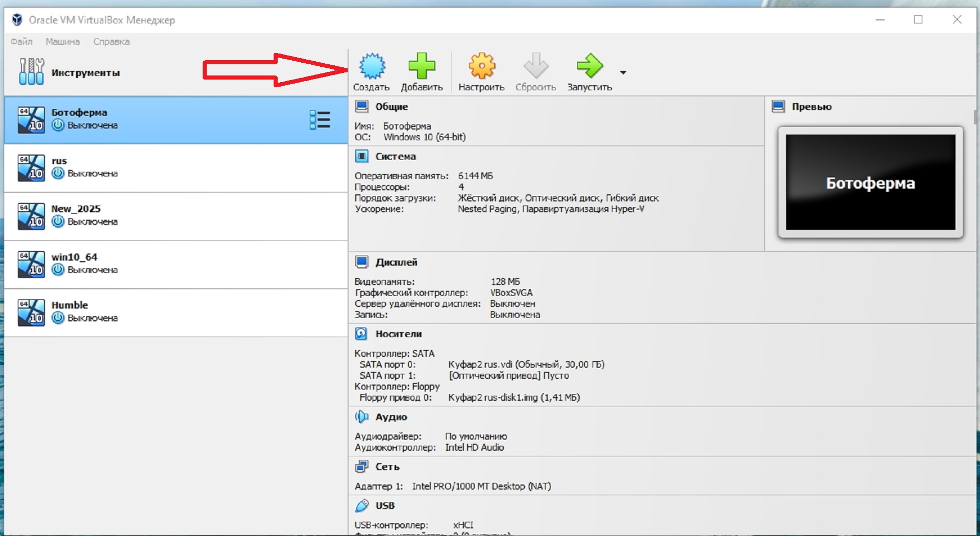Click the VBoxSVGA graphics controller value
Image resolution: width=980 pixels, height=536 pixels.
pos(511,293)
